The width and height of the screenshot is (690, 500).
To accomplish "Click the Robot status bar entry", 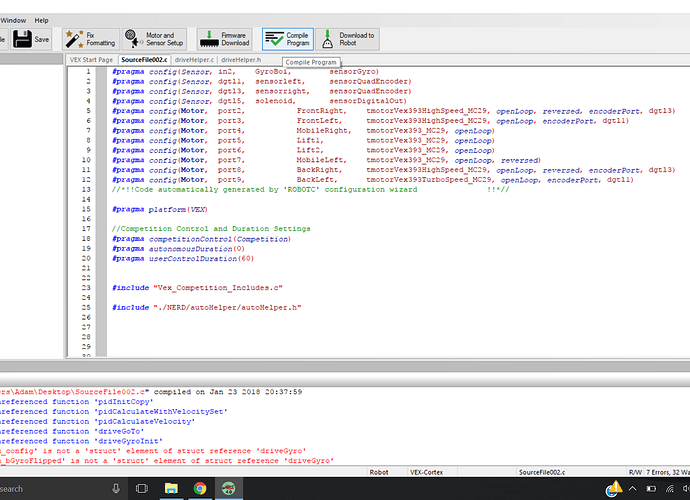I will click(x=379, y=472).
